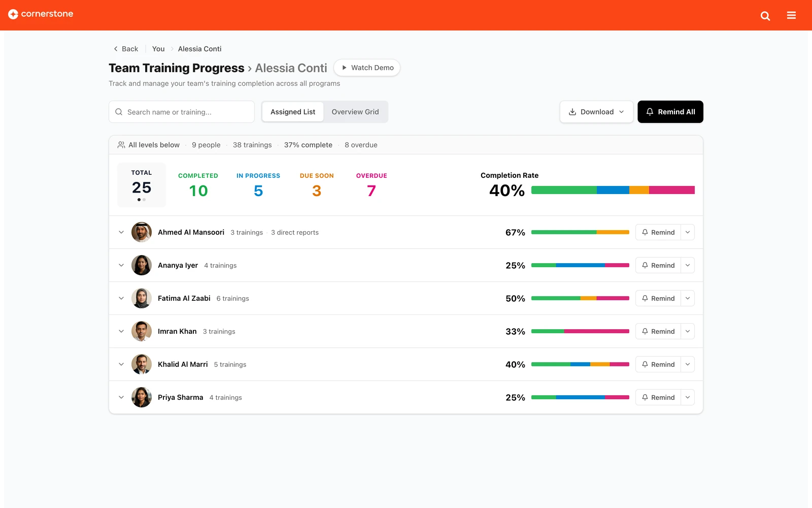Expand Priya Sharma's row
812x508 pixels.
click(121, 397)
